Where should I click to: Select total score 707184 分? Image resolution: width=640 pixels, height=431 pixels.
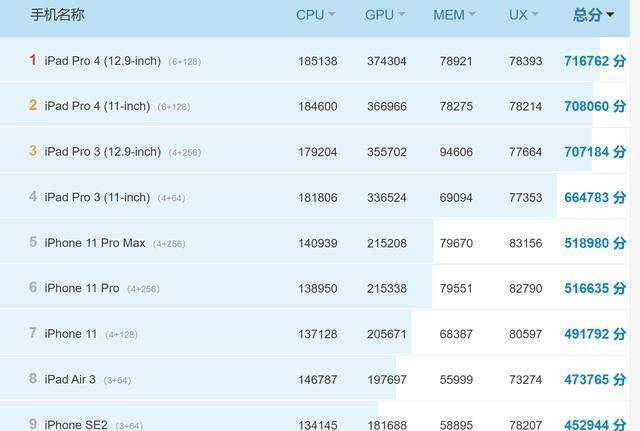pos(595,152)
